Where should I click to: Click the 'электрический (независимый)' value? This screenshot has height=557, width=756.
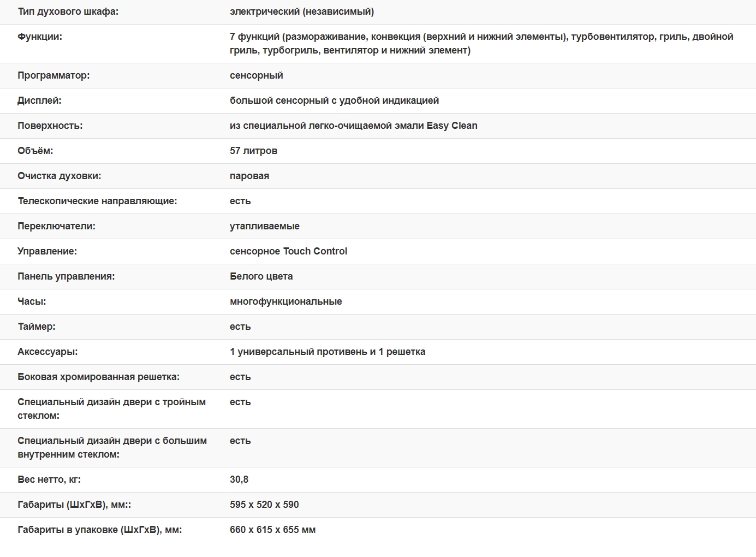point(301,11)
